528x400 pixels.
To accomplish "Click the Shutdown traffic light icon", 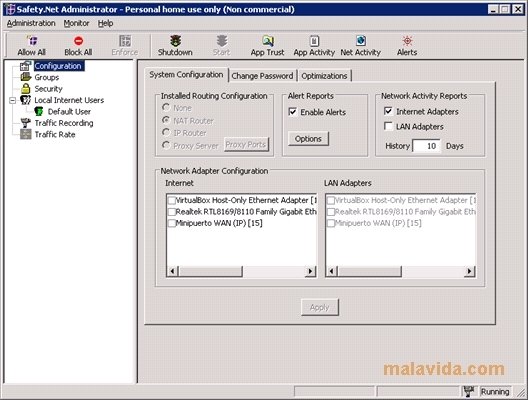I will tap(175, 41).
